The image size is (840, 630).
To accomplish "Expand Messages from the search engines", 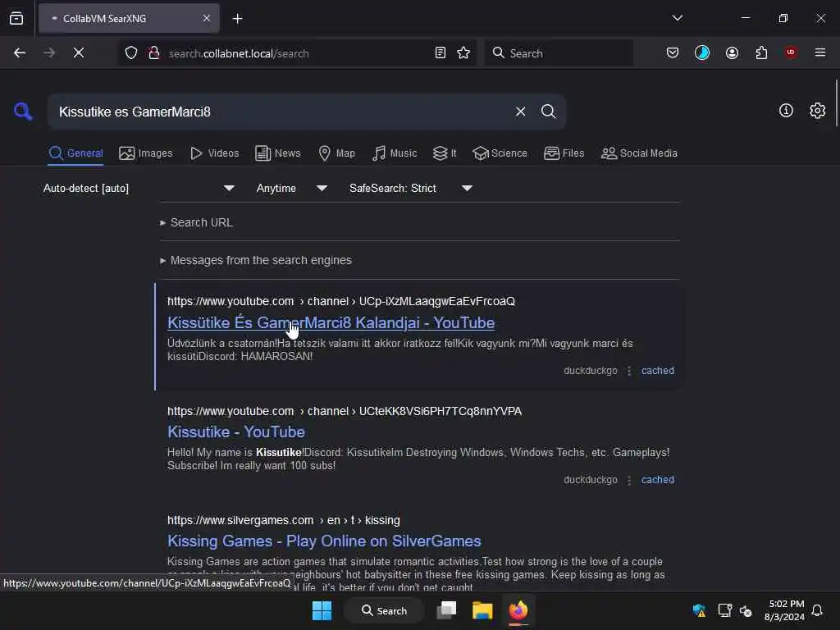I will coord(256,260).
